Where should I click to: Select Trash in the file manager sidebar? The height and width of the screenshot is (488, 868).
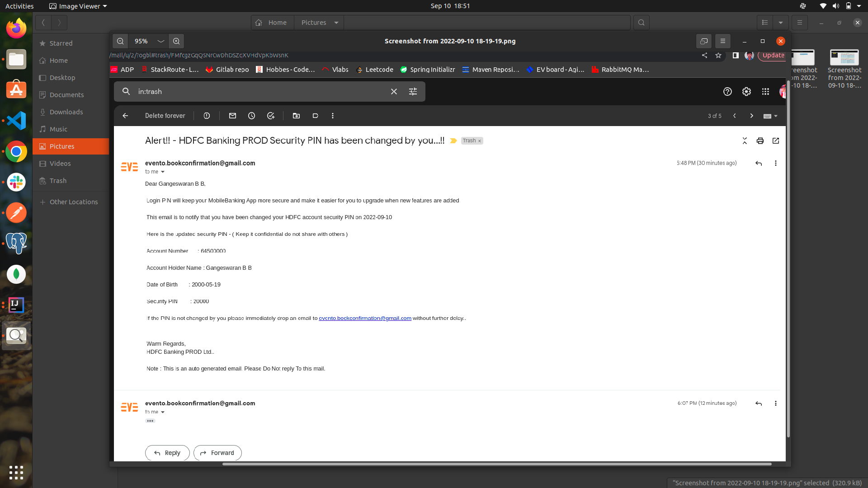[x=58, y=180]
